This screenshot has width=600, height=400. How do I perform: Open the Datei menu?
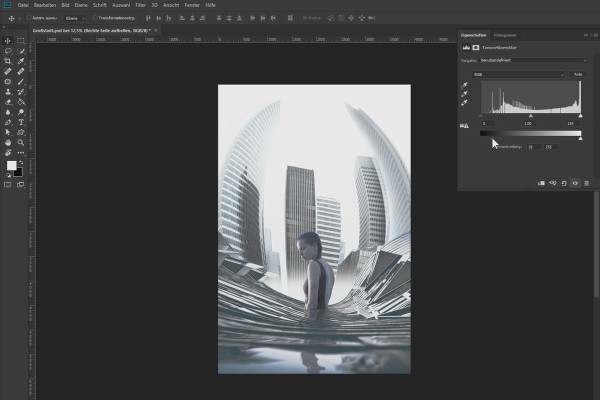point(23,5)
